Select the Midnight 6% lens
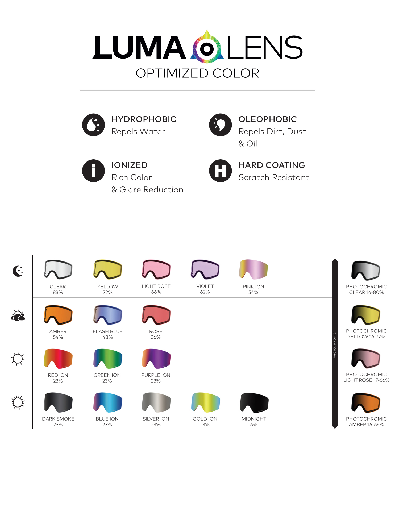This screenshot has width=399, height=532. click(254, 402)
